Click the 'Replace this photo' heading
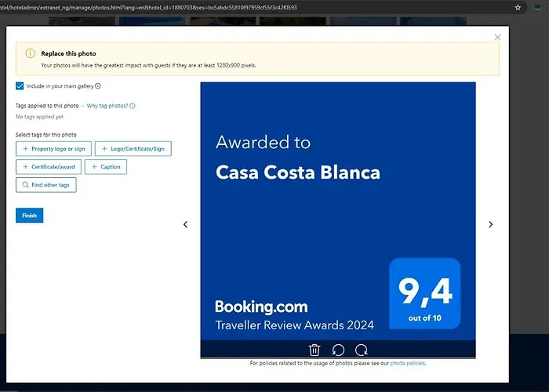This screenshot has height=392, width=549. [x=68, y=53]
